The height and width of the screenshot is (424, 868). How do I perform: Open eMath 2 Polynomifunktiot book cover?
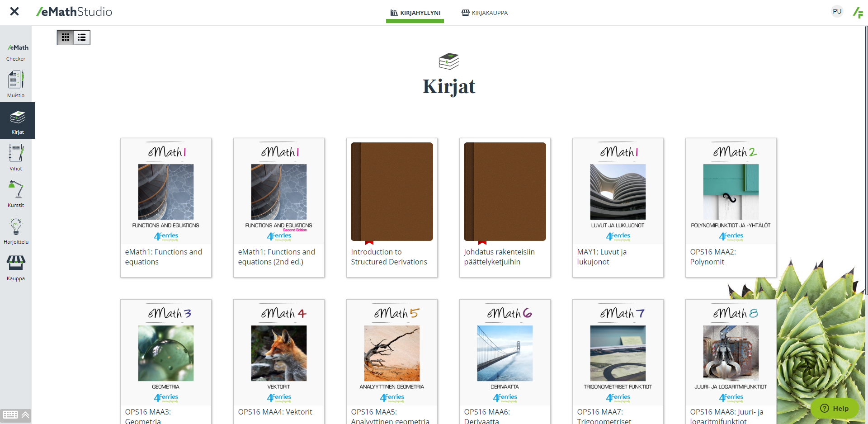(x=731, y=191)
